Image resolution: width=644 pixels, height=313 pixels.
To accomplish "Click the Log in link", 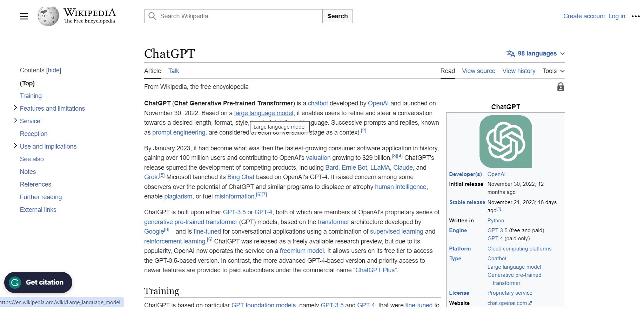I will 617,16.
